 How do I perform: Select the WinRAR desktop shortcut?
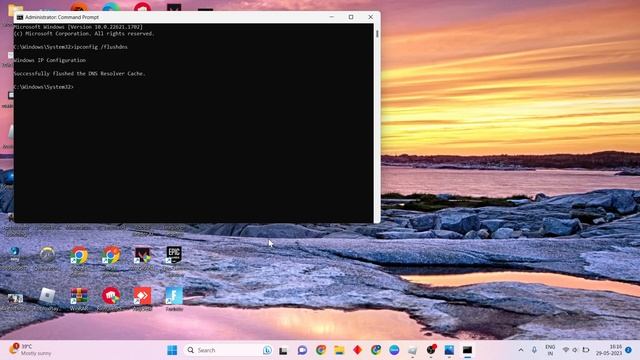coord(79,297)
